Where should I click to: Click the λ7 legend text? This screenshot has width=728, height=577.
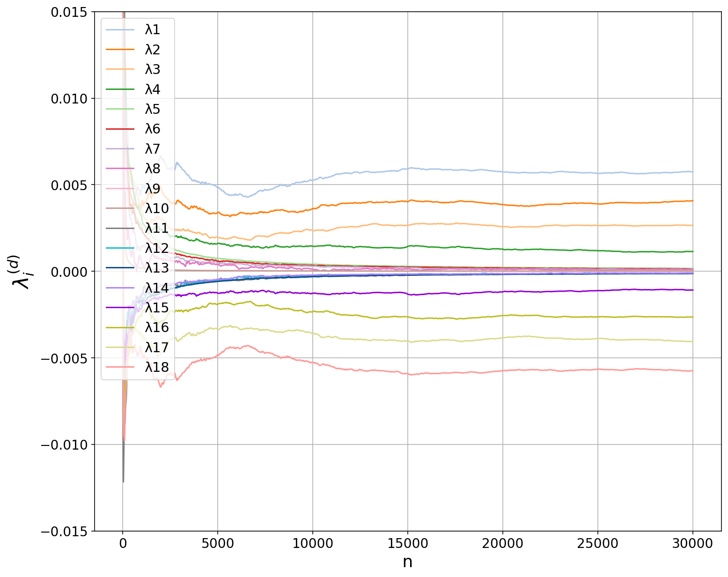(x=153, y=149)
